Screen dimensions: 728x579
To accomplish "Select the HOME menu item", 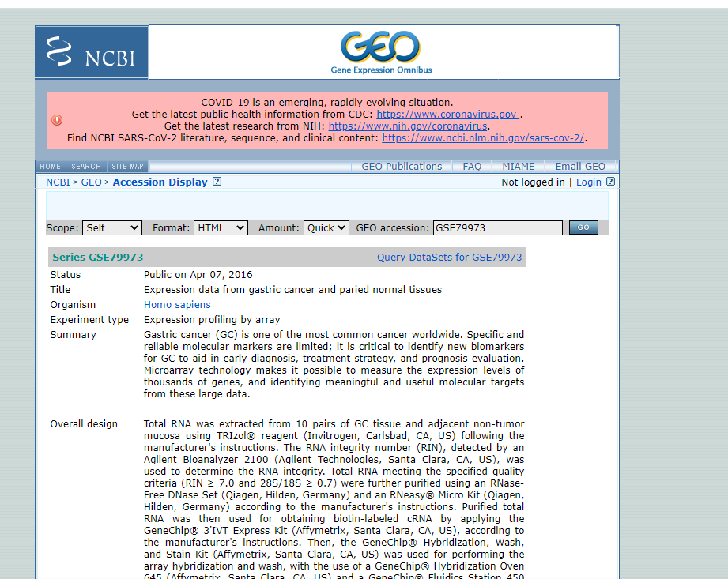I will (50, 166).
